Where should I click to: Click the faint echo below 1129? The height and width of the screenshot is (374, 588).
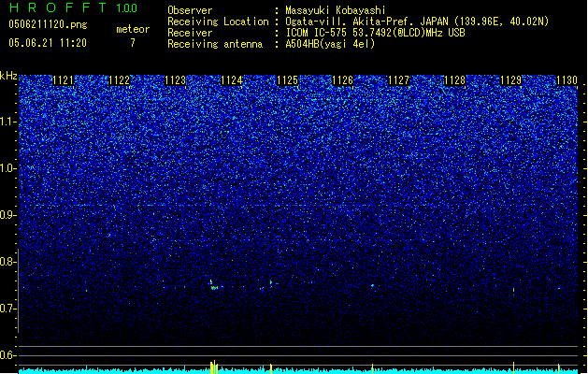tap(513, 290)
